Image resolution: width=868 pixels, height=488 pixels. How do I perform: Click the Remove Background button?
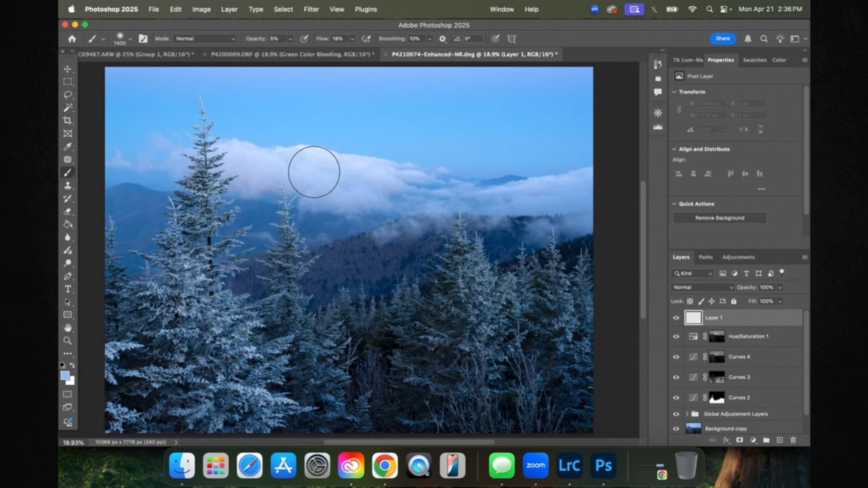pos(719,217)
